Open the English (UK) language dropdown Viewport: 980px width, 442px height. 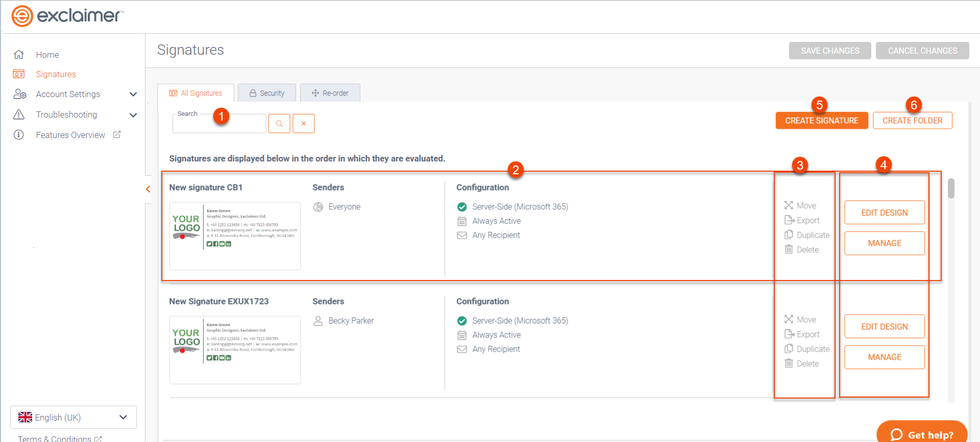coord(73,417)
